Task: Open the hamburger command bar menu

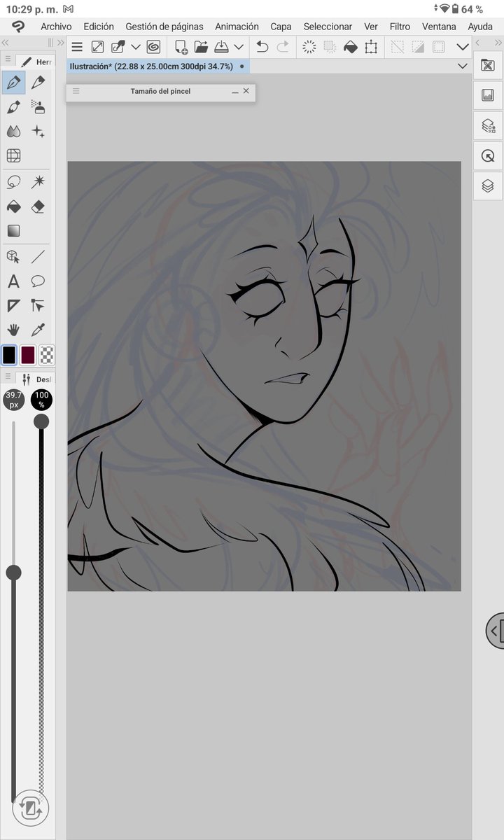Action: (78, 48)
